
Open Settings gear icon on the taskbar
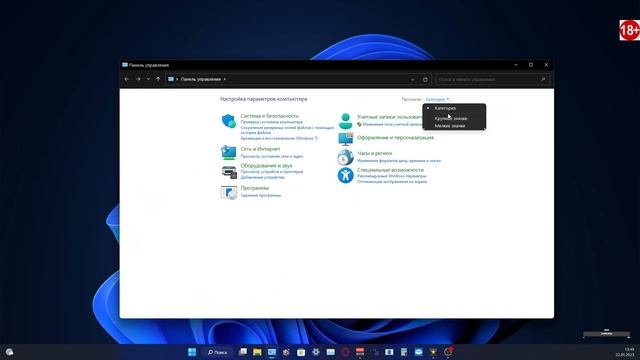[316, 352]
